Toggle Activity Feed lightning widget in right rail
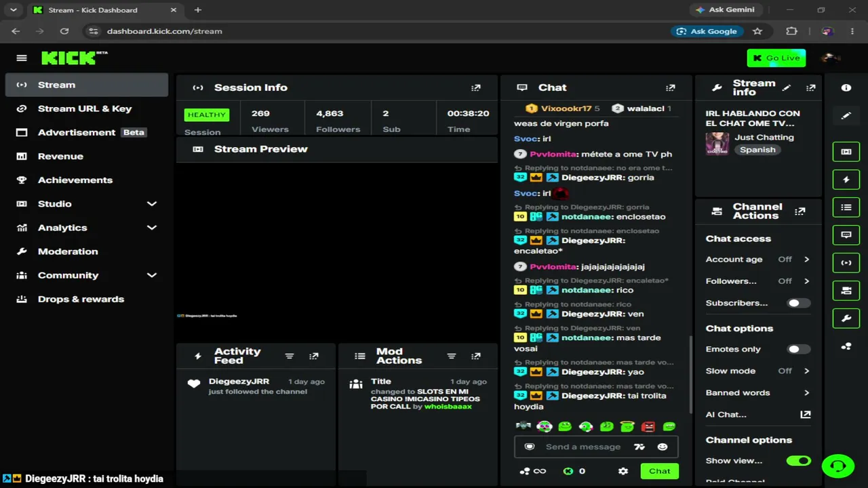 tap(846, 180)
